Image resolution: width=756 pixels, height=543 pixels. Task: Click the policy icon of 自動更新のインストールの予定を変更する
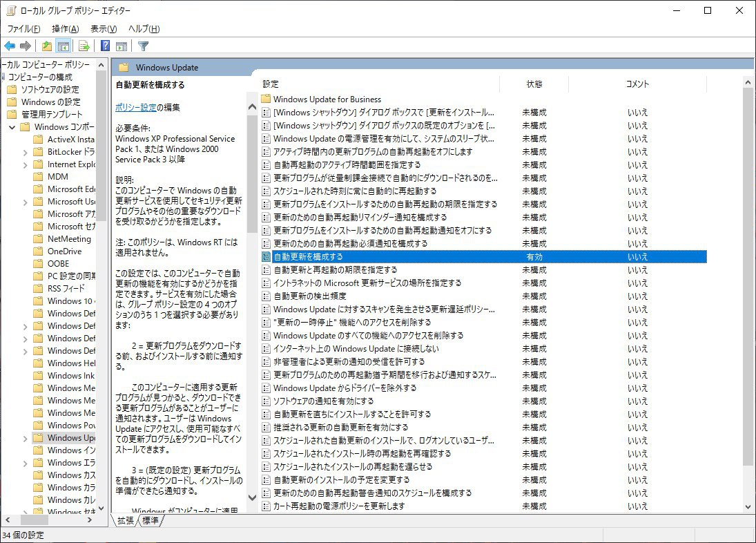click(266, 480)
